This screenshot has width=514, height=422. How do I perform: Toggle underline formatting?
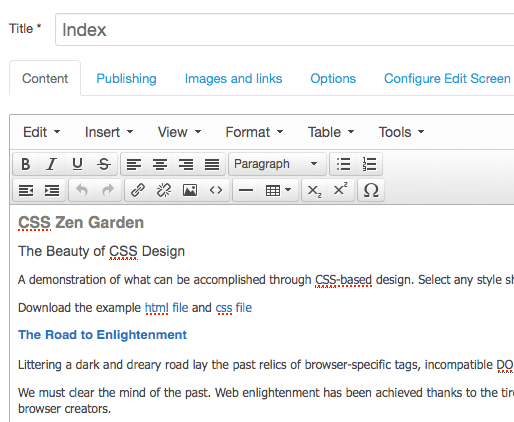(x=77, y=164)
